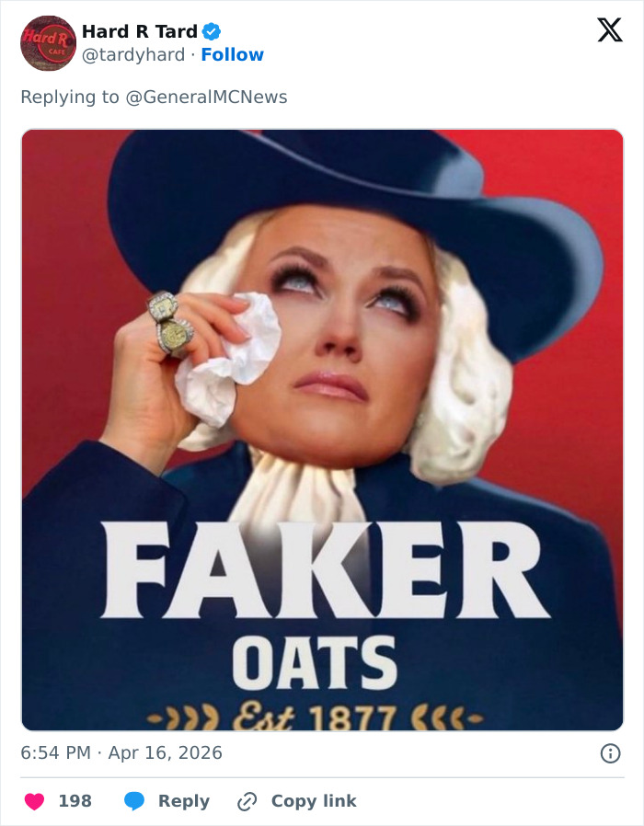Click the verified blue checkmark badge

(x=213, y=30)
